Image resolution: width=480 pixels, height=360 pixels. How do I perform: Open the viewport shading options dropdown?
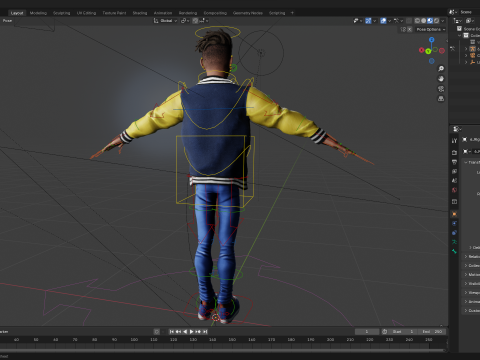point(443,21)
